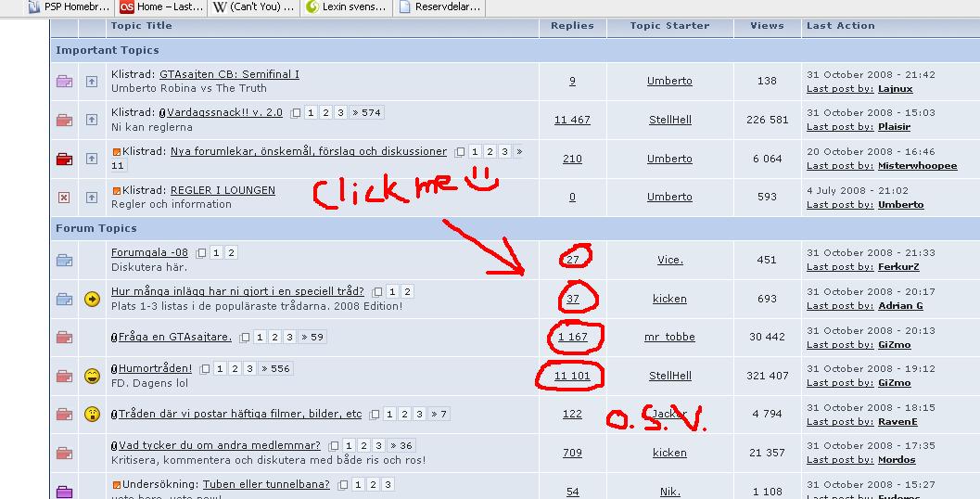Image resolution: width=980 pixels, height=499 pixels.
Task: Switch to the Reservdelar browser tab
Action: pos(440,7)
